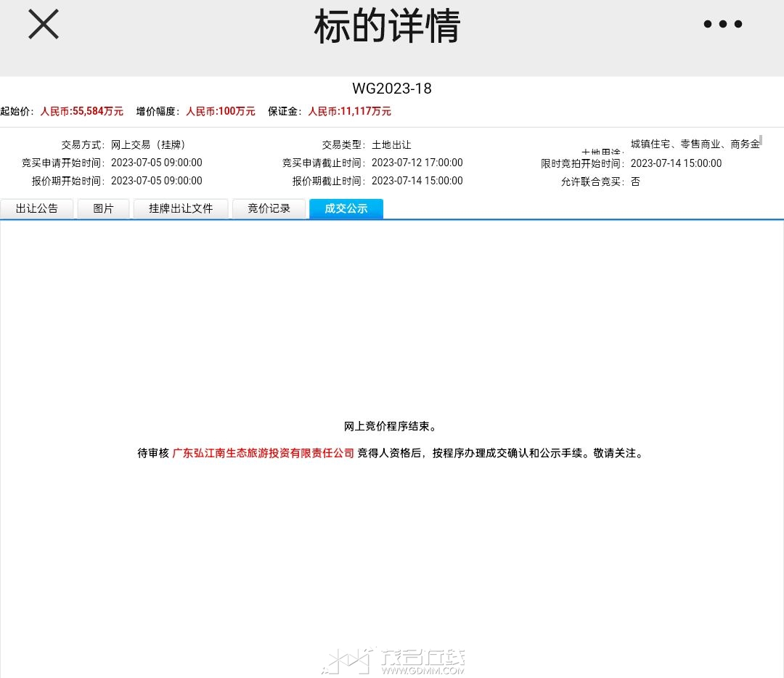The image size is (784, 678).
Task: Click the 标的详情 page title
Action: 388,28
